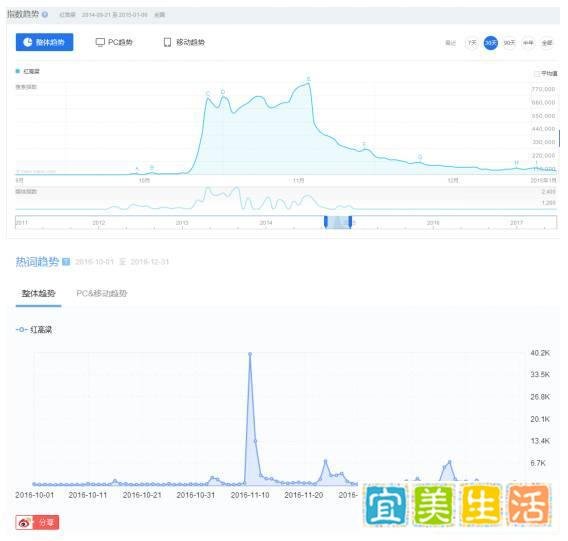Select the 整体趋势 tab under 热词趋势

point(38,293)
